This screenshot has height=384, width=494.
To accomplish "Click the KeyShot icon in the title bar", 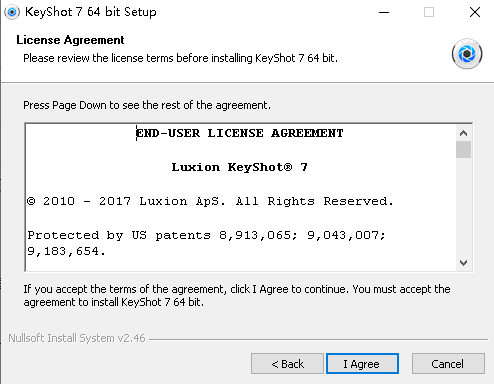I will point(12,12).
